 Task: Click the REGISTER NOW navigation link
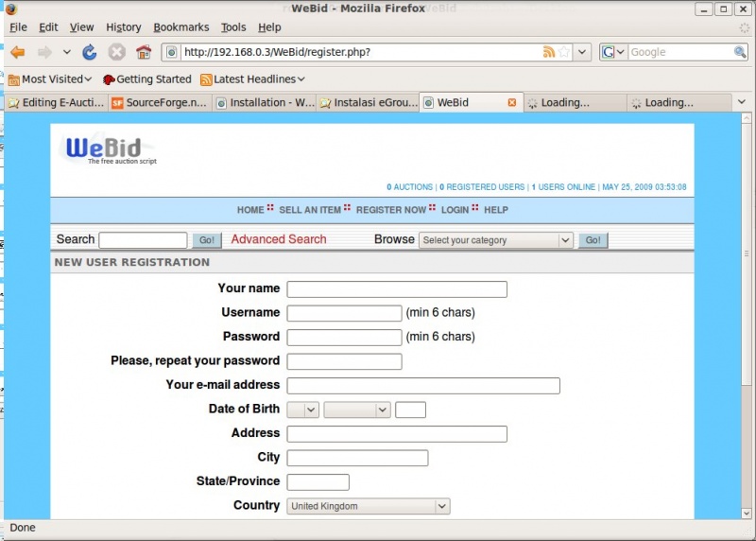coord(391,210)
